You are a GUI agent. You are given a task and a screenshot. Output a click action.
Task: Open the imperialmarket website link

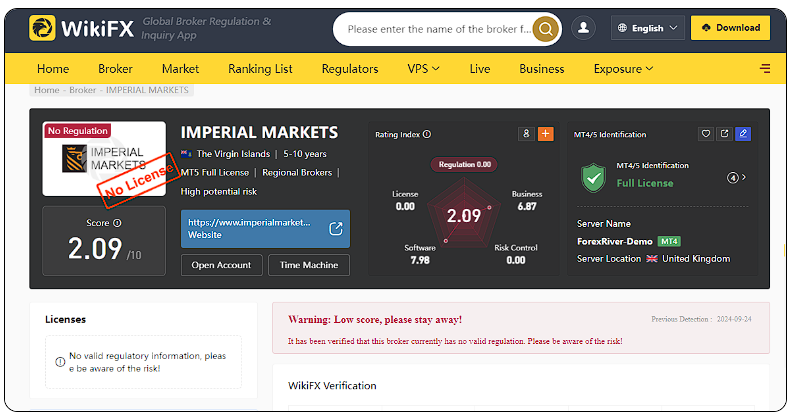265,228
